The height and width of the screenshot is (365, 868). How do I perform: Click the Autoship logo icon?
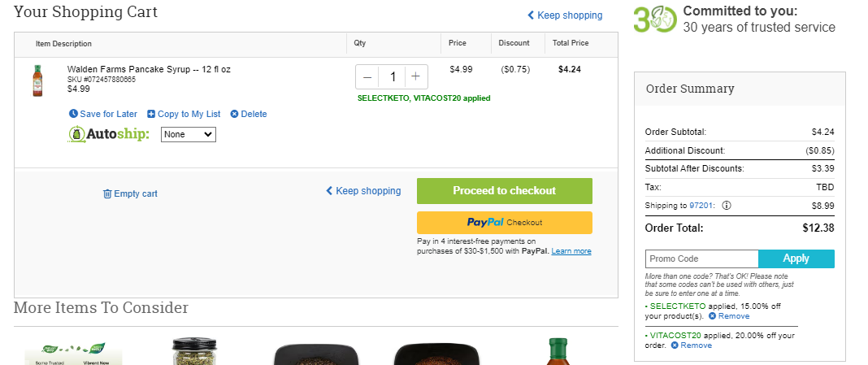(x=76, y=134)
